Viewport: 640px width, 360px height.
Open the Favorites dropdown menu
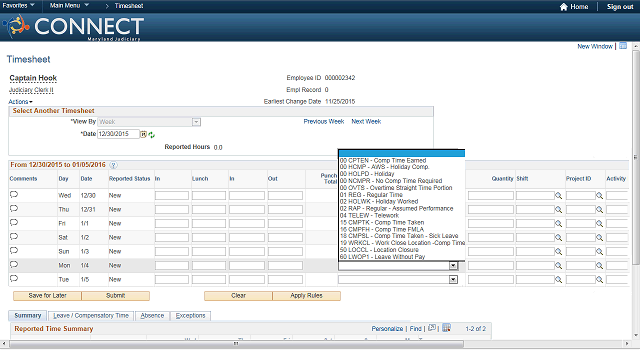click(x=18, y=5)
